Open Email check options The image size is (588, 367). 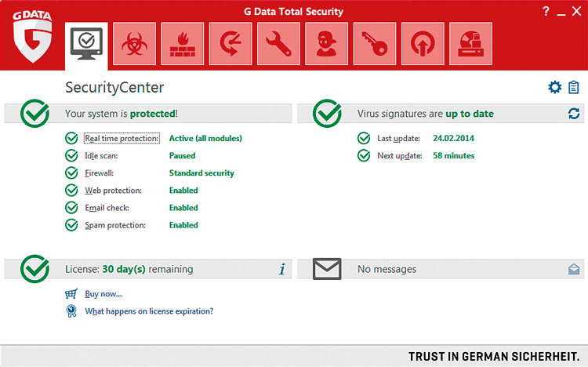[x=107, y=208]
